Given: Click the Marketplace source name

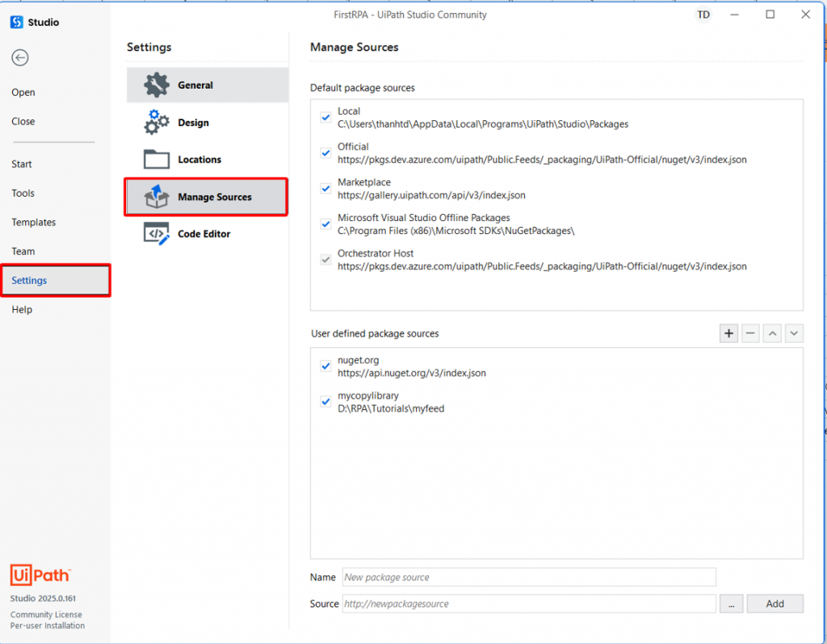Looking at the screenshot, I should click(364, 182).
